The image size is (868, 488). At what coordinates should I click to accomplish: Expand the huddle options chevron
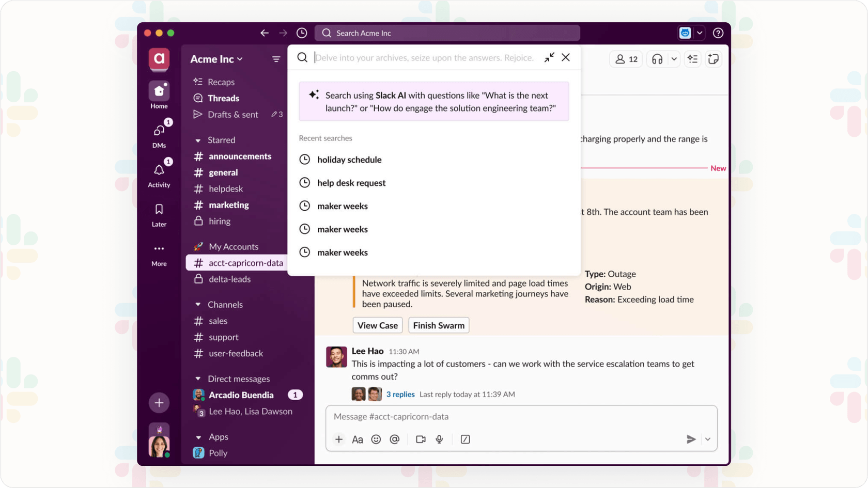pos(674,59)
